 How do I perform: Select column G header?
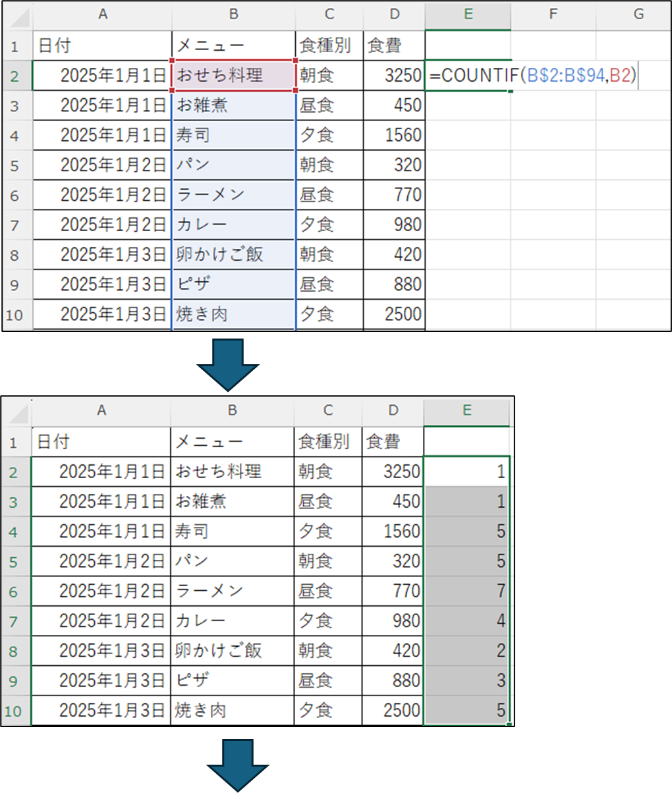[637, 14]
